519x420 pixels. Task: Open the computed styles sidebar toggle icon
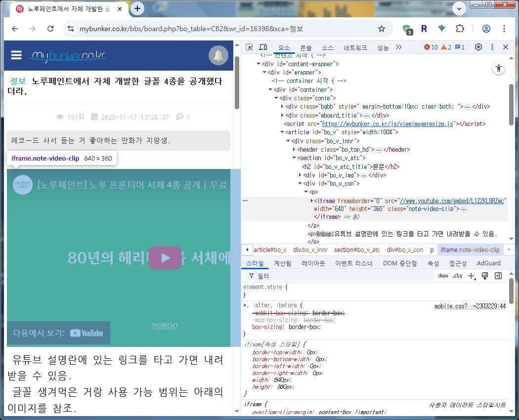tap(498, 276)
